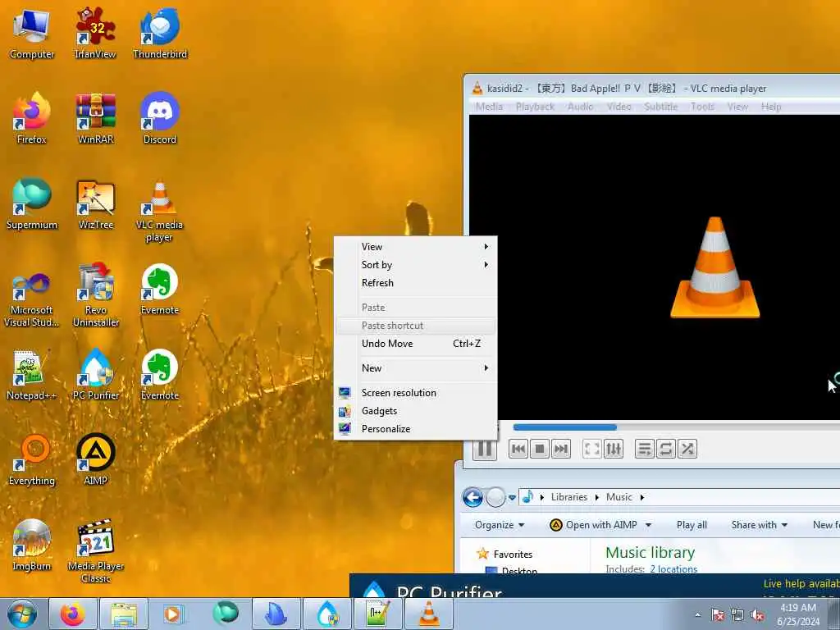Screen dimensions: 840x630
Task: Open Gadgets from the context menu
Action: click(x=415, y=411)
